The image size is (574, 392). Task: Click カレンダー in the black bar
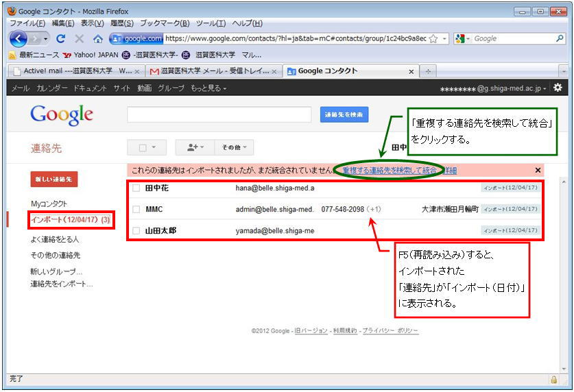coord(51,88)
